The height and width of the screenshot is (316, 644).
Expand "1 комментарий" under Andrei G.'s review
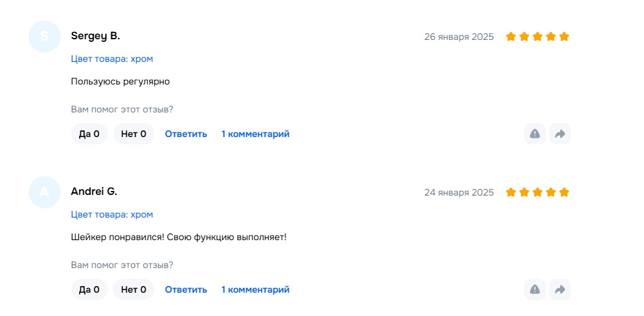tap(255, 289)
